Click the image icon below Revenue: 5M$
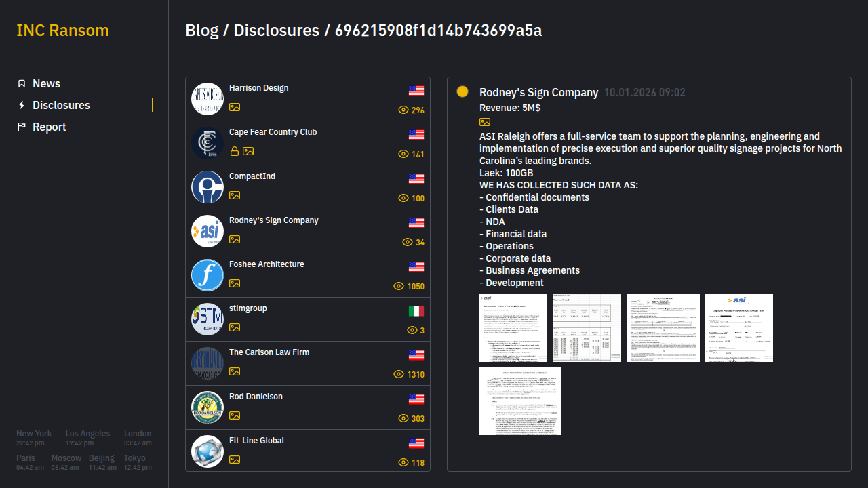This screenshot has width=868, height=488. pyautogui.click(x=485, y=122)
